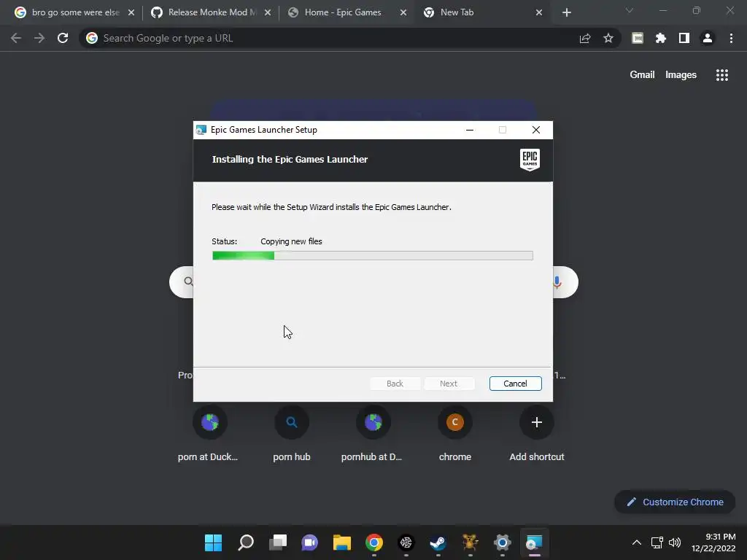
Task: Show hidden system tray icons
Action: pos(636,542)
